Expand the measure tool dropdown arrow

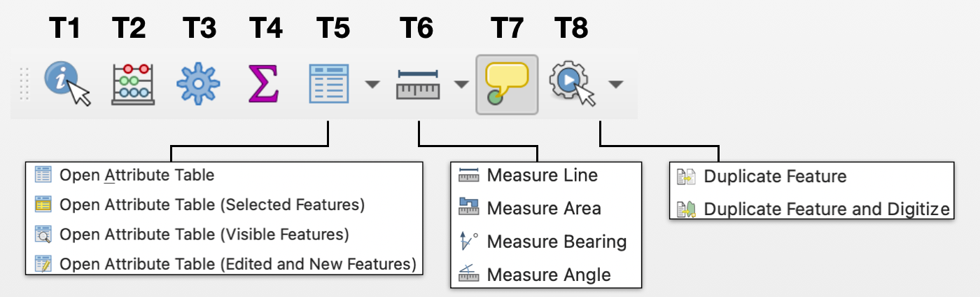click(461, 85)
